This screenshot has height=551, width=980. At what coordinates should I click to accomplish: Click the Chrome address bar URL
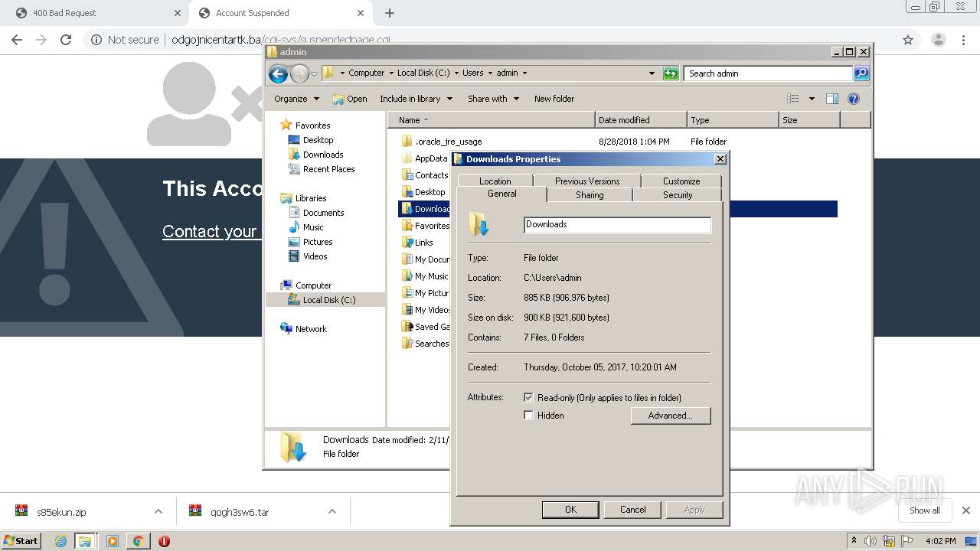(281, 40)
